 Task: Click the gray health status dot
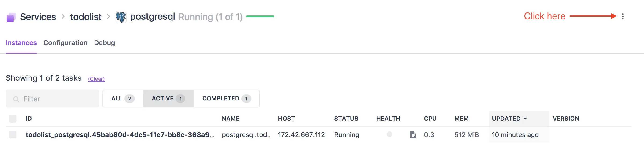[389, 134]
